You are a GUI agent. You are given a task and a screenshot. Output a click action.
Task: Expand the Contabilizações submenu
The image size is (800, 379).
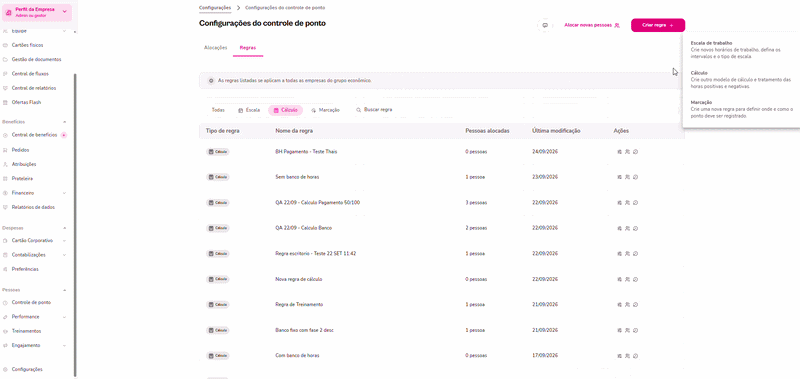pos(64,255)
